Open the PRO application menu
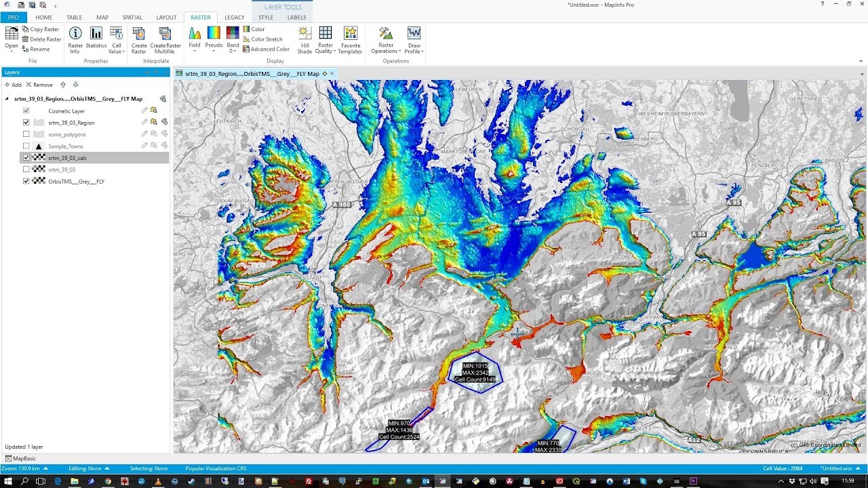The height and width of the screenshot is (488, 868). pos(14,18)
